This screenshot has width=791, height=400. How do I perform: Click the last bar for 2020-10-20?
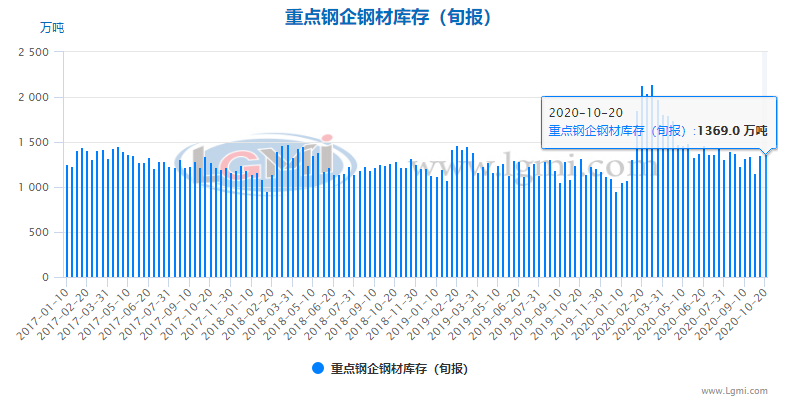click(765, 216)
